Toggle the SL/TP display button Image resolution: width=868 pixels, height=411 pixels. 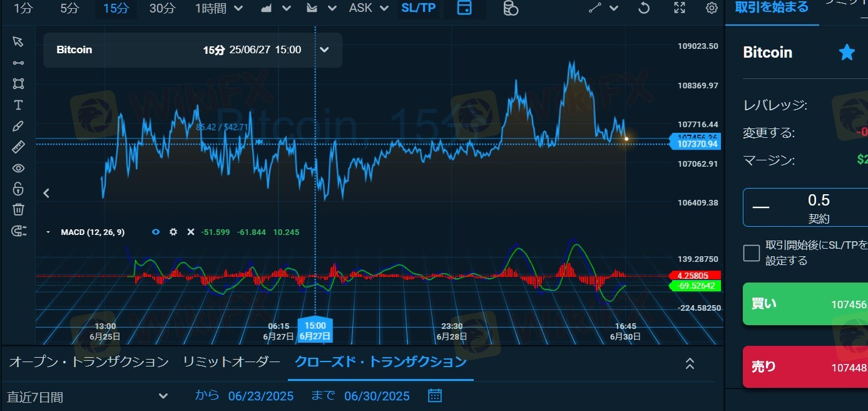(418, 8)
